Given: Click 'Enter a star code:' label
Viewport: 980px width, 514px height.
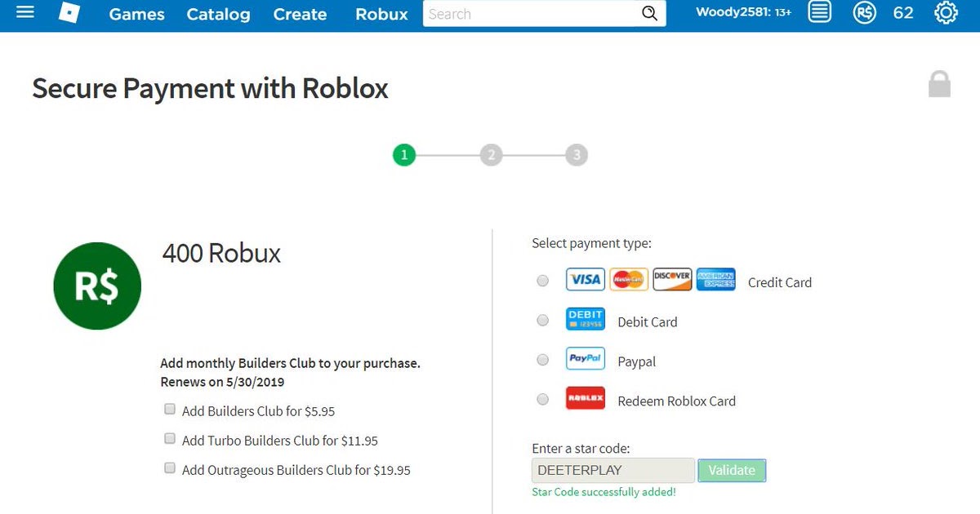Looking at the screenshot, I should coord(581,448).
